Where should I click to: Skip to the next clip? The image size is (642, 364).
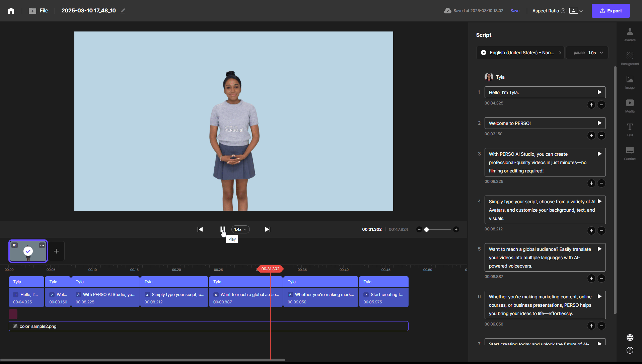(x=268, y=229)
